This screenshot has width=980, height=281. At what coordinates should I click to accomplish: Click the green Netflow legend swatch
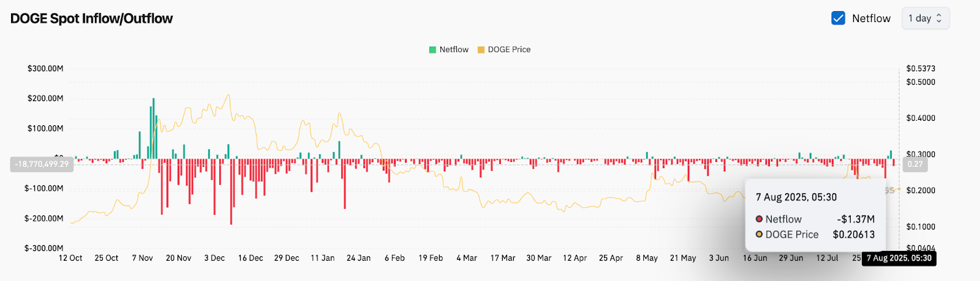[x=432, y=50]
